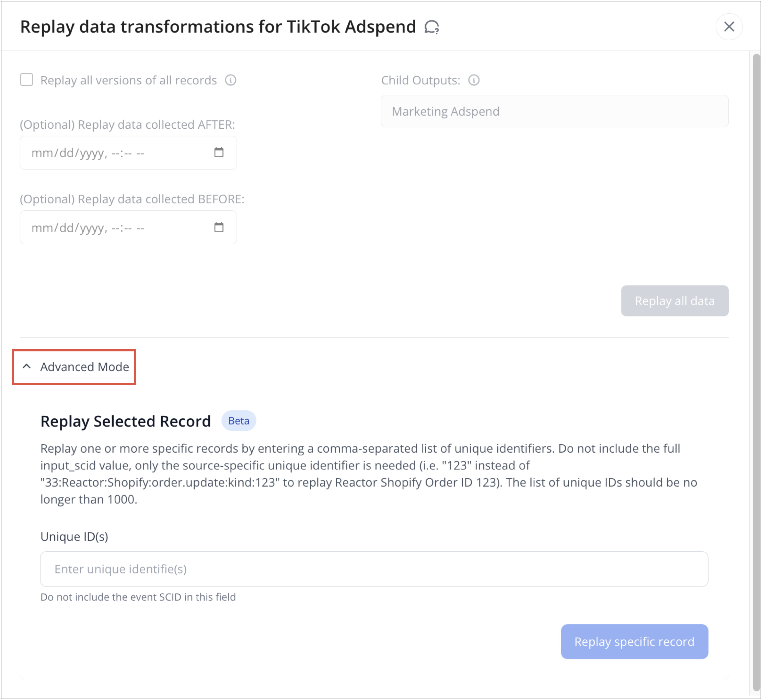Open the calendar picker for Replay data collected AFTER
762x700 pixels.
click(x=219, y=152)
